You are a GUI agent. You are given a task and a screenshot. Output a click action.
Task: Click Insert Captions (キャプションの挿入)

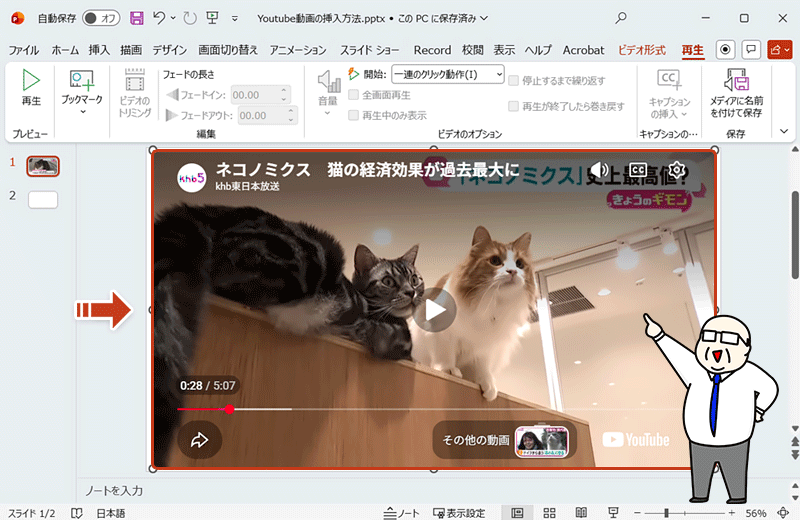pyautogui.click(x=669, y=93)
